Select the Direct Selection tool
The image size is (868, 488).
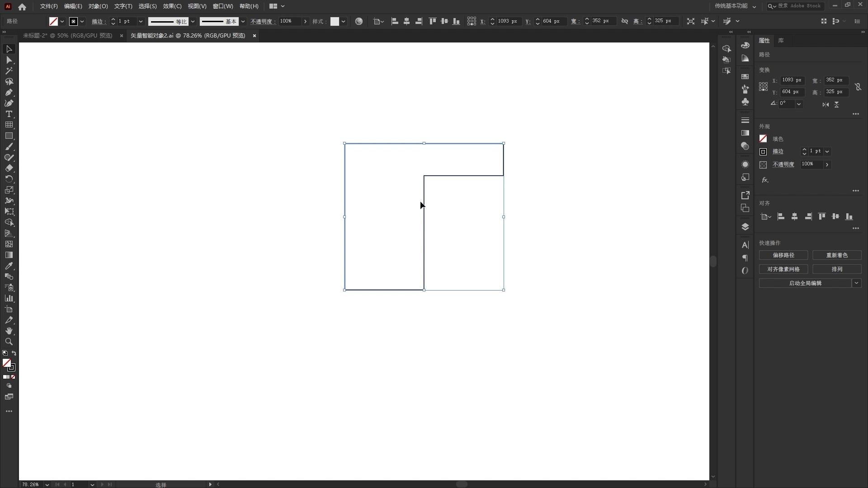tap(9, 60)
